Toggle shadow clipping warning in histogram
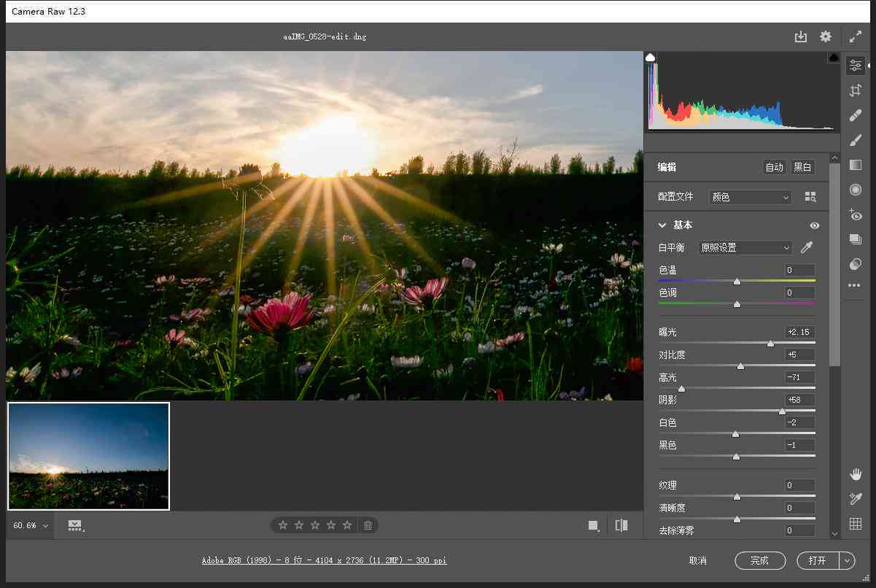876x588 pixels. (651, 58)
